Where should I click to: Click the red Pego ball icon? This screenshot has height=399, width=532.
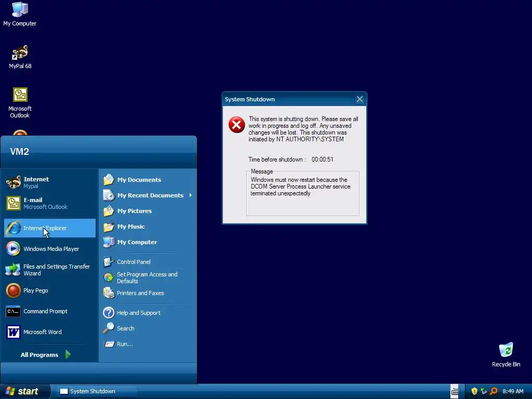click(x=14, y=290)
